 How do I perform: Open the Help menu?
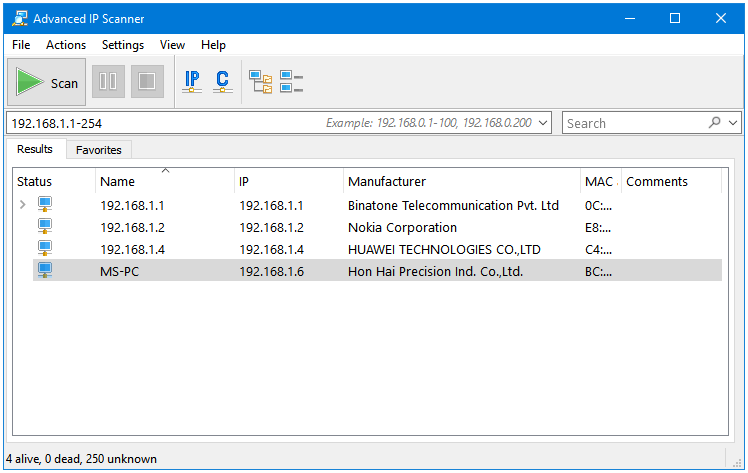[x=213, y=45]
